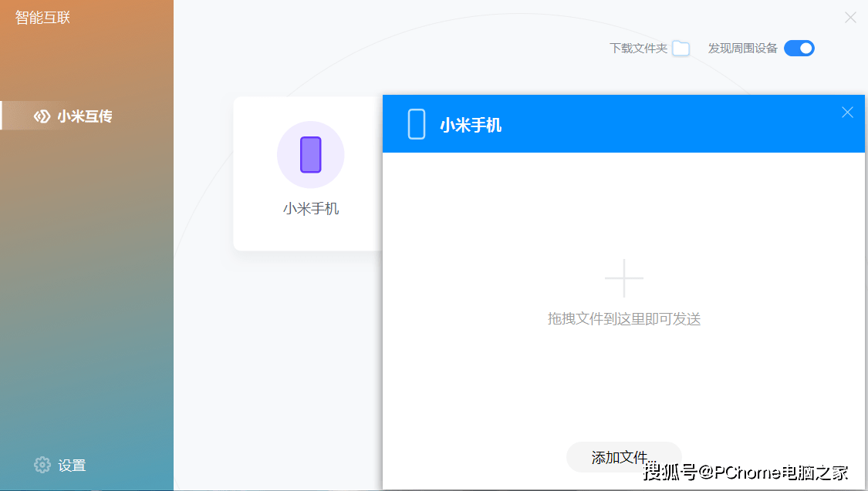The height and width of the screenshot is (491, 868).
Task: Click the 智能互联 app title
Action: 42,18
